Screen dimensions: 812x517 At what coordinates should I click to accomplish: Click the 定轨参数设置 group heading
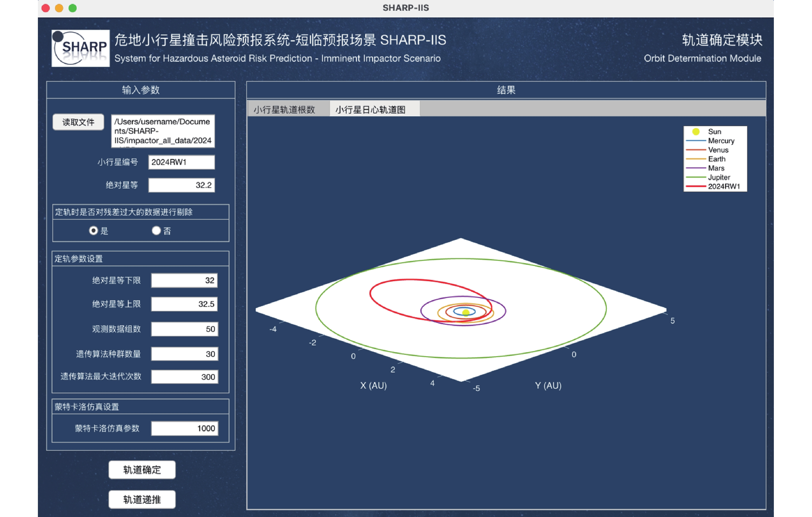79,259
